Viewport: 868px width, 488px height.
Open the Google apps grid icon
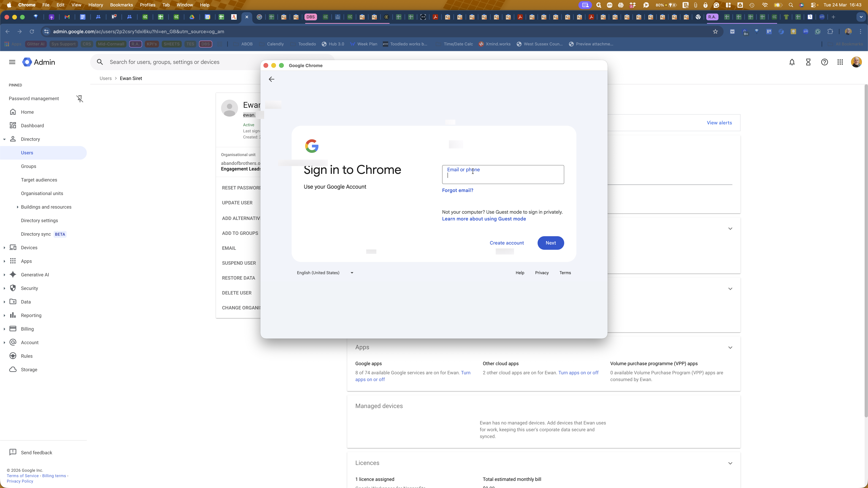(840, 62)
